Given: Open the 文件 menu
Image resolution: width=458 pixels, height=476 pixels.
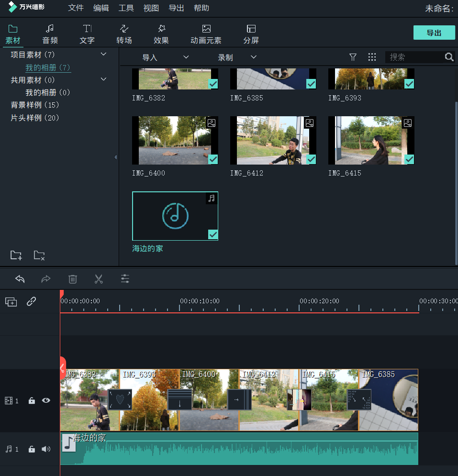Looking at the screenshot, I should point(76,8).
